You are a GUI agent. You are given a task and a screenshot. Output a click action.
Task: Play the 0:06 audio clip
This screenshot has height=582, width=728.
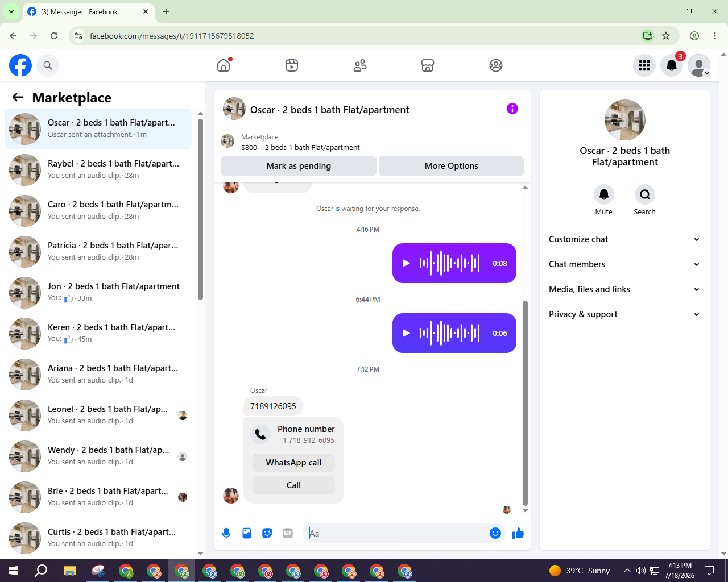pos(406,333)
